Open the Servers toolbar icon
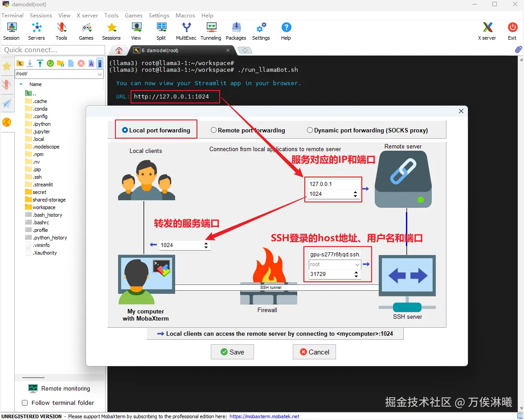Screen dimensions: 524x420 click(37, 31)
